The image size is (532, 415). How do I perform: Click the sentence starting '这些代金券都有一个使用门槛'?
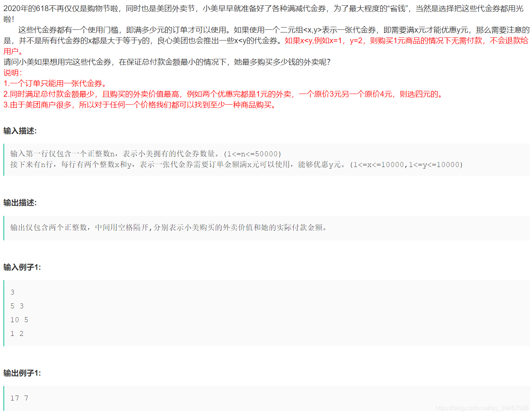point(266,35)
